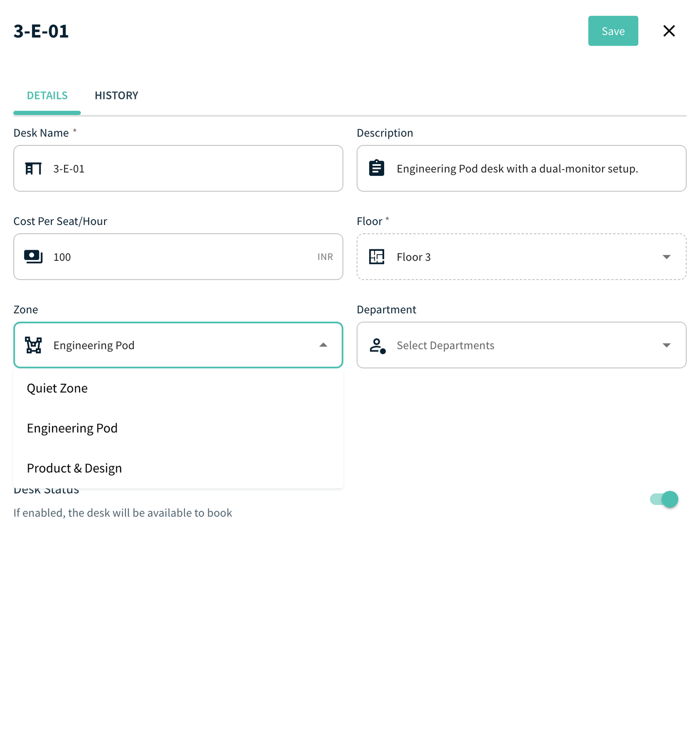Click the clipboard icon in Description field
The width and height of the screenshot is (700, 750).
click(376, 168)
